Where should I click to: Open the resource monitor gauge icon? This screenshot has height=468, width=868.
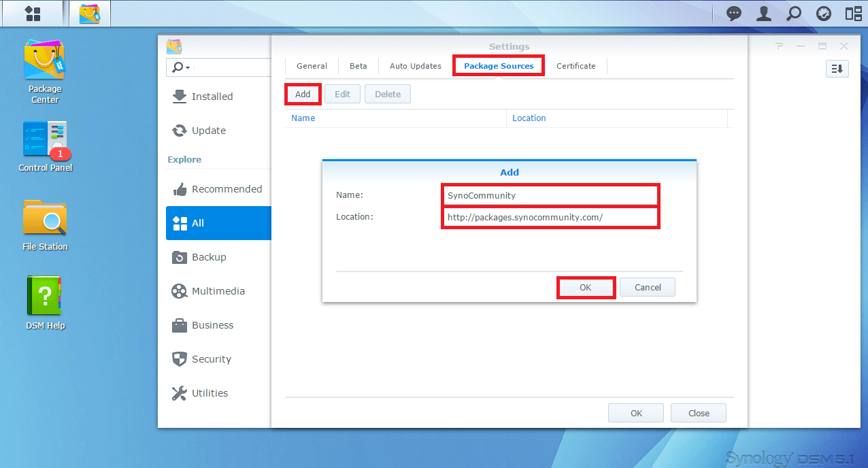coord(824,14)
